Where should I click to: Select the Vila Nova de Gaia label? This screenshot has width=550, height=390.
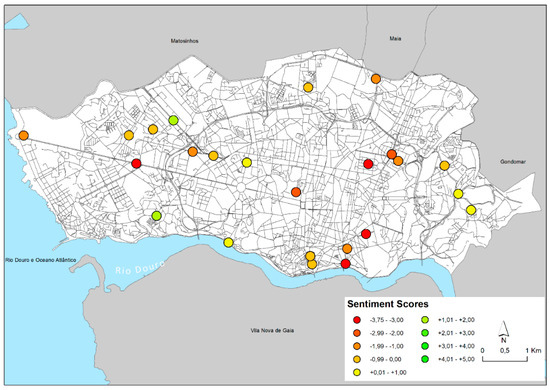pos(273,330)
